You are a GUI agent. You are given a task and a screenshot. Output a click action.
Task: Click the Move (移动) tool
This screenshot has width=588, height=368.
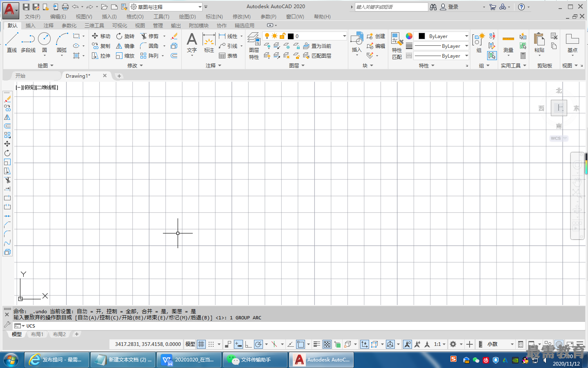(x=101, y=36)
